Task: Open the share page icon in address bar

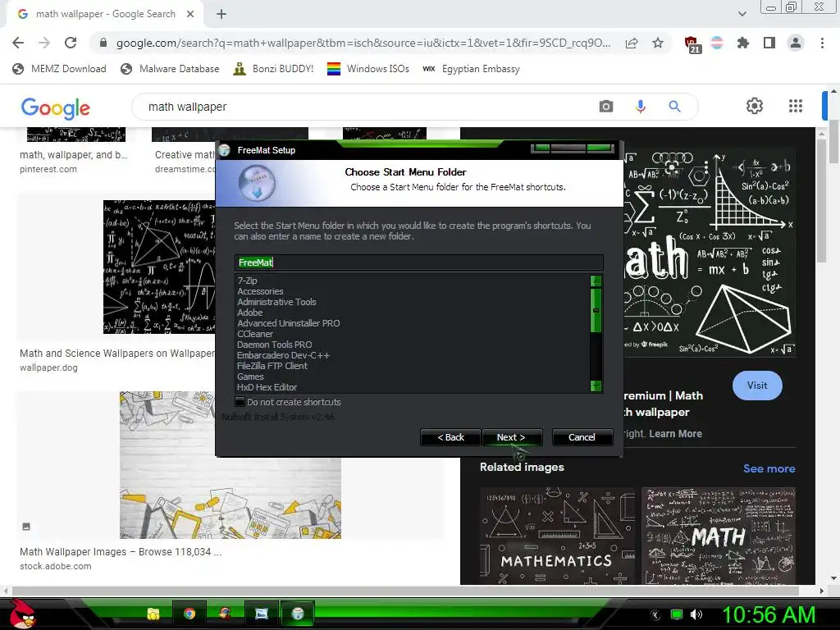Action: click(x=632, y=43)
